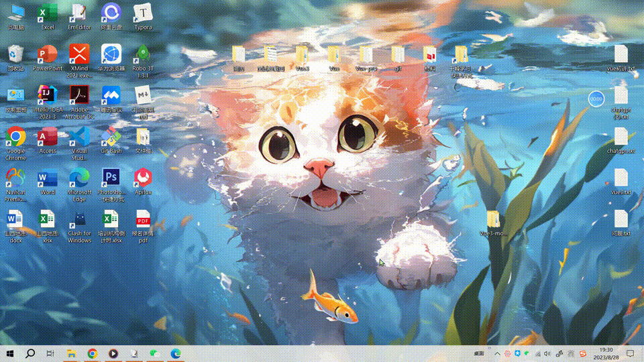Switch to Chrome on the taskbar
Screen dimensions: 644x362
point(93,353)
